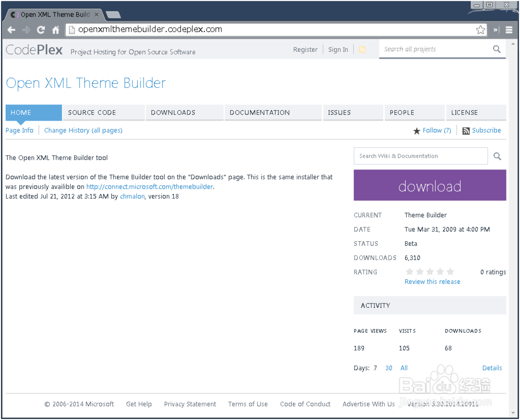Click the Get Help footer link
The width and height of the screenshot is (520, 420).
139,404
